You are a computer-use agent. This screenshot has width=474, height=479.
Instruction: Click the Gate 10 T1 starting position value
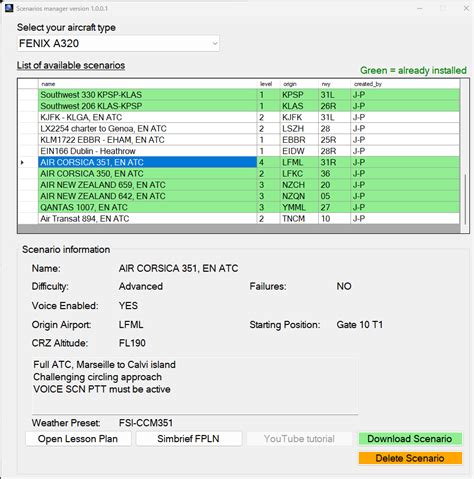click(x=360, y=325)
